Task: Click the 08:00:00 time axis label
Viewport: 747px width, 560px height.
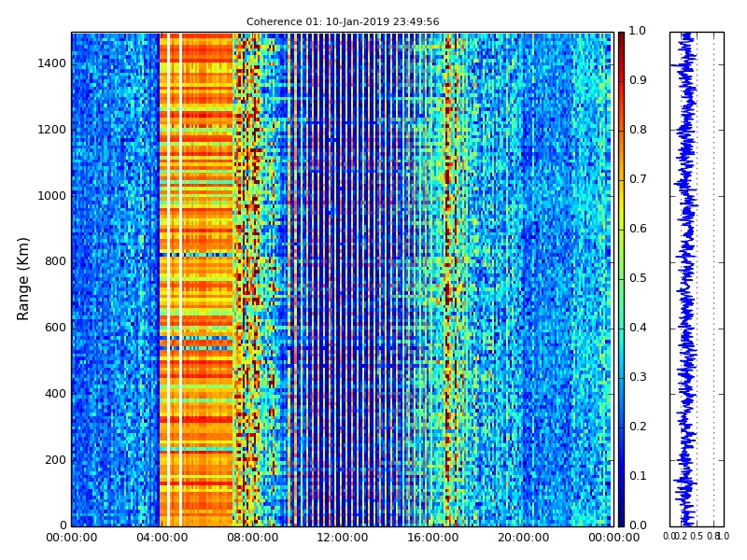Action: (x=252, y=539)
